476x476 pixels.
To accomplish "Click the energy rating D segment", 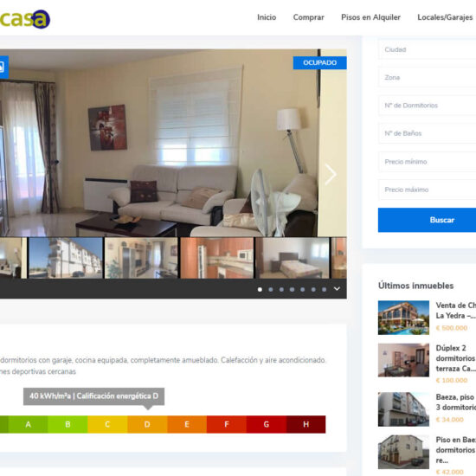I will (x=147, y=424).
